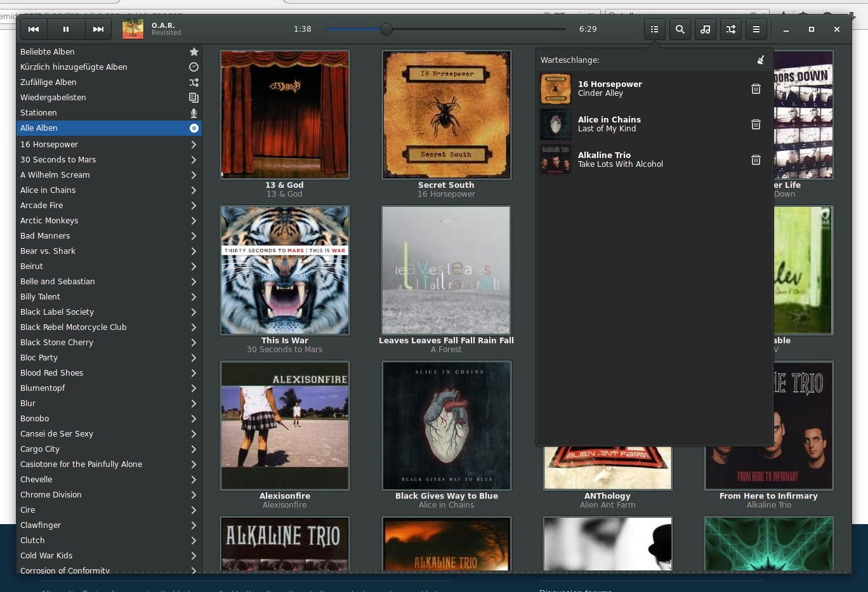This screenshot has width=868, height=592.
Task: Open Kürzlich hinzugefügte Alben list
Action: pos(109,67)
